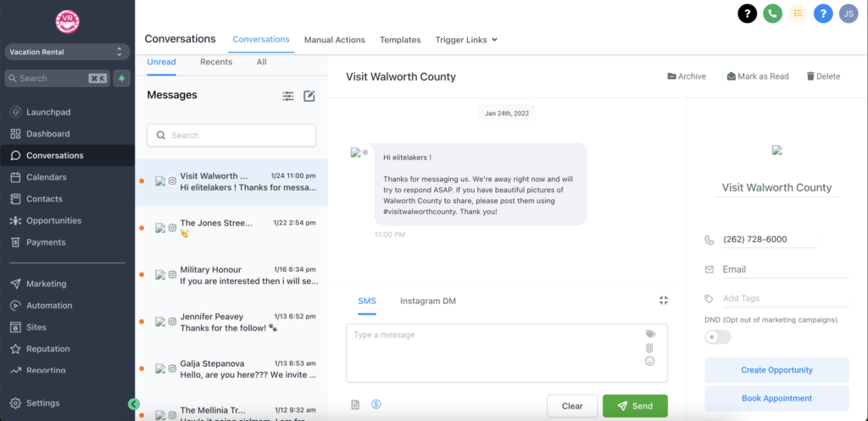The width and height of the screenshot is (868, 421).
Task: Click the VR Vacation Rental logo
Action: pos(68,21)
